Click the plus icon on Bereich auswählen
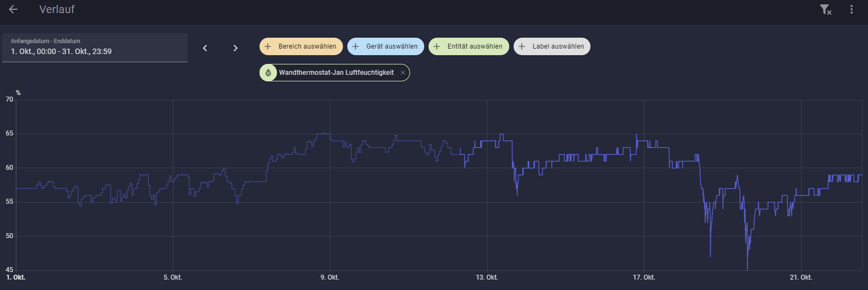This screenshot has width=868, height=290. point(268,46)
